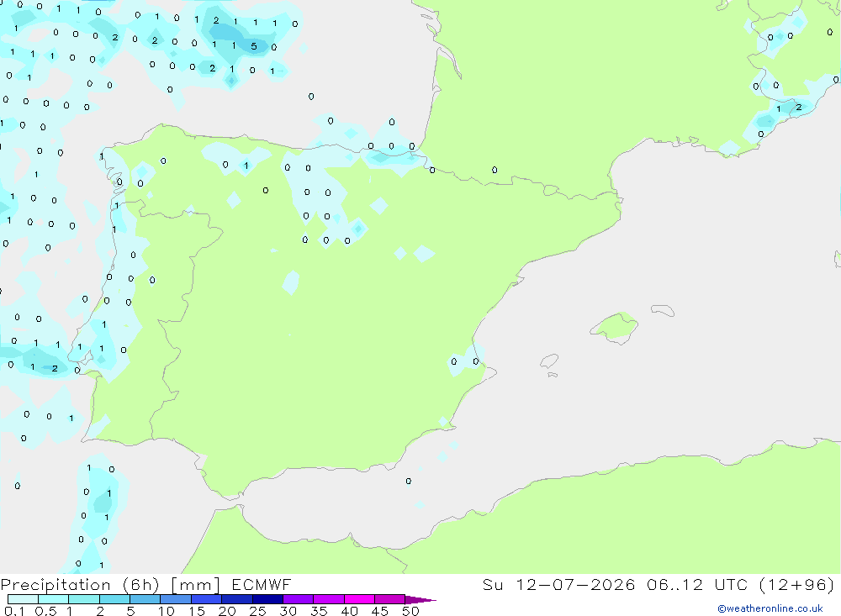Screen dimensions: 841x616
Task: Click the '40' legend value
Action: click(x=350, y=611)
